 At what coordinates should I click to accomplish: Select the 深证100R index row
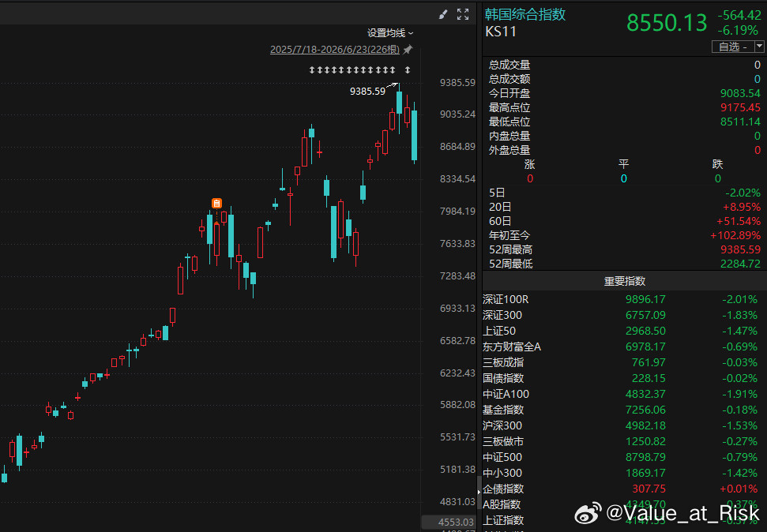pos(625,299)
